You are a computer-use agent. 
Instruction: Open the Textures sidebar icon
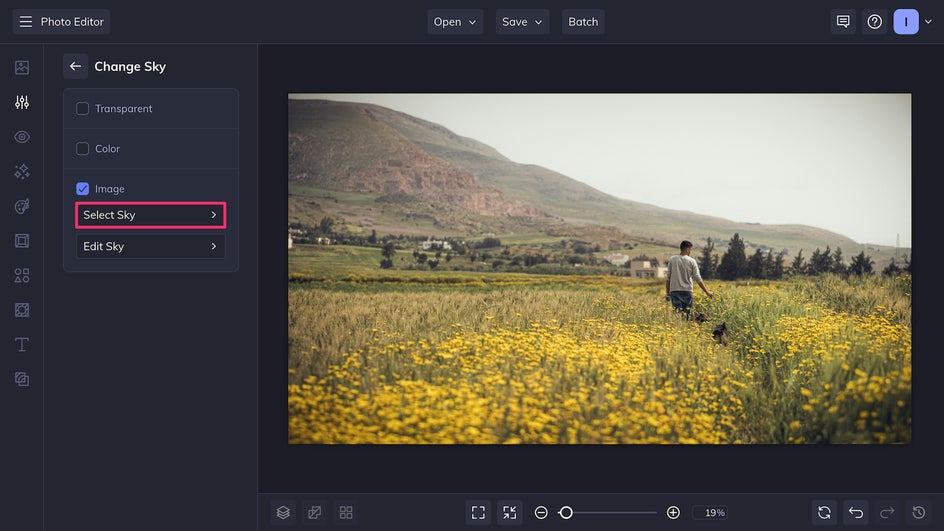point(22,379)
